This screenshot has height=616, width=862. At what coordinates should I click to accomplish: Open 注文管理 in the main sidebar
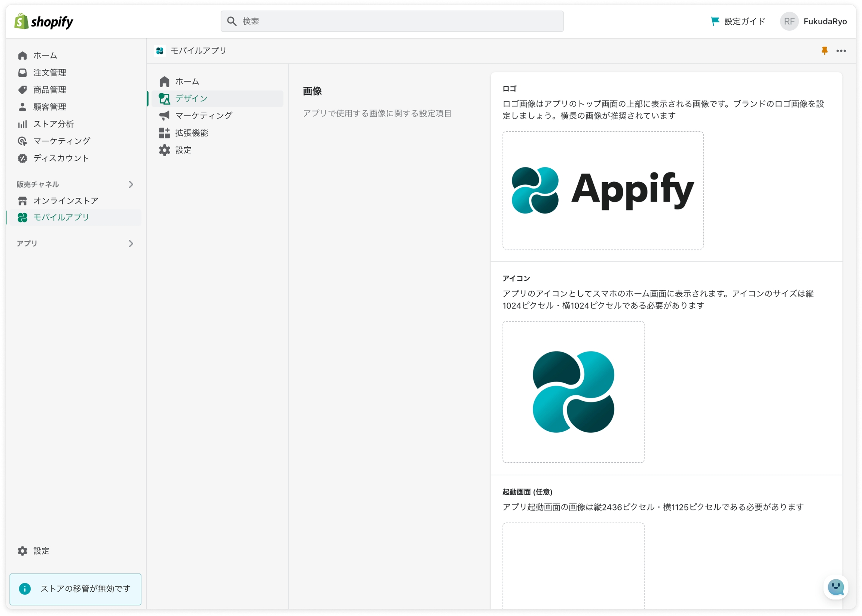pos(50,73)
